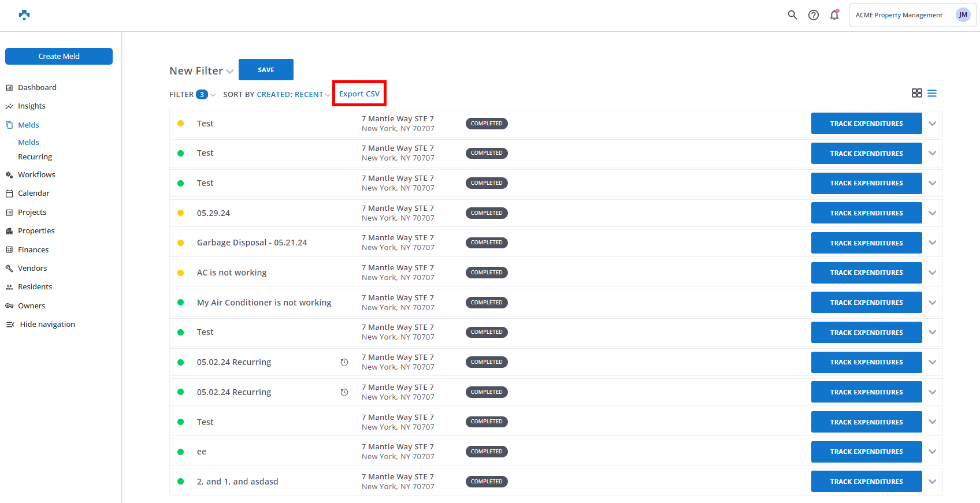This screenshot has width=980, height=503.
Task: Click yellow status dot beside 05.29.24
Action: point(180,213)
